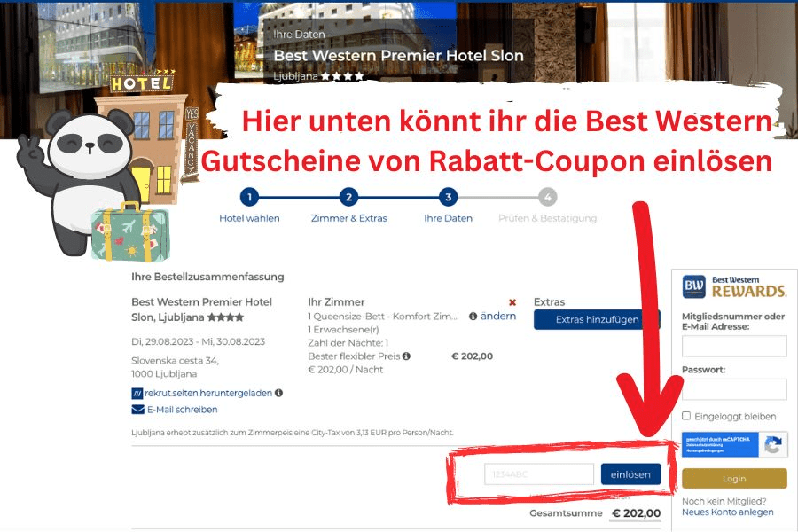Viewport: 798px width, 532px height.
Task: Open the info icon next to ändern
Action: [473, 317]
